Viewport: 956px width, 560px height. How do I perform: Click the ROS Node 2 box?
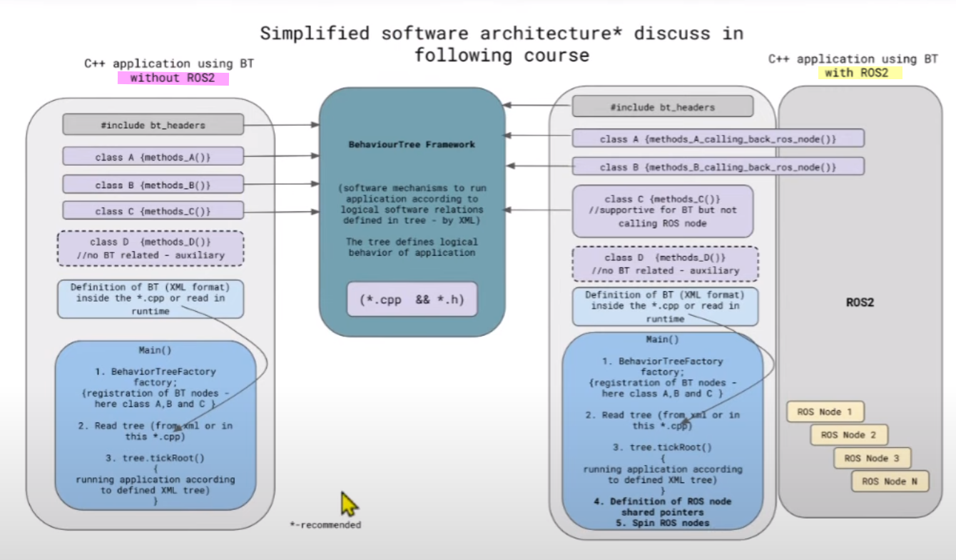[x=848, y=434]
